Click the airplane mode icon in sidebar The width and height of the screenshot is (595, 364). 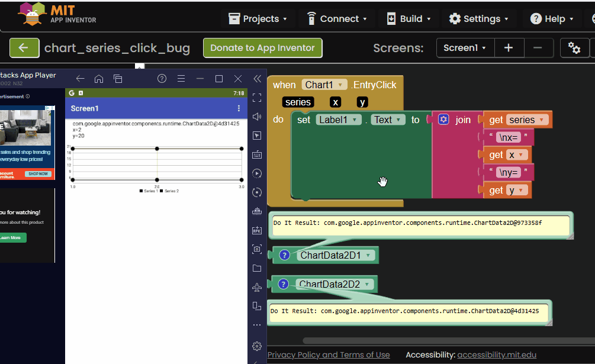pyautogui.click(x=257, y=287)
